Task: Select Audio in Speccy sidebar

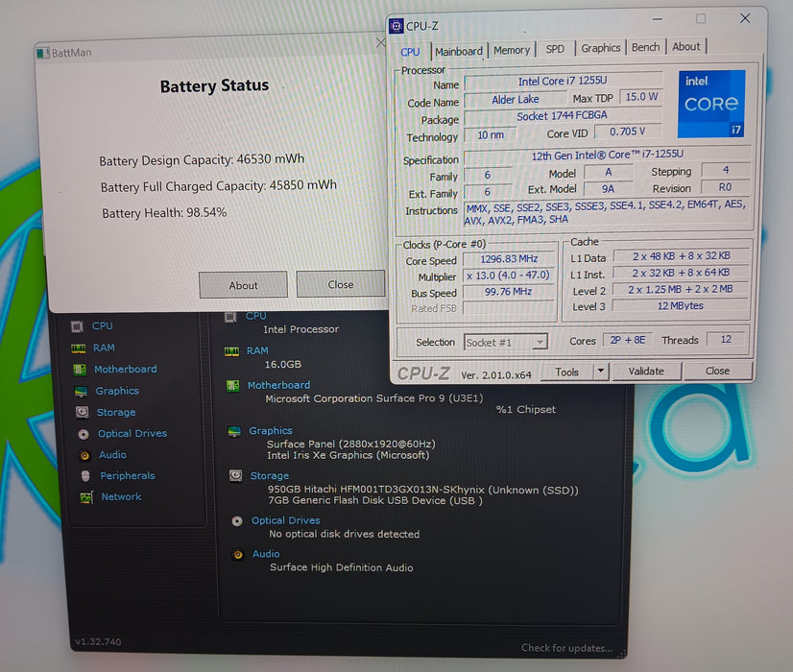Action: pos(112,455)
